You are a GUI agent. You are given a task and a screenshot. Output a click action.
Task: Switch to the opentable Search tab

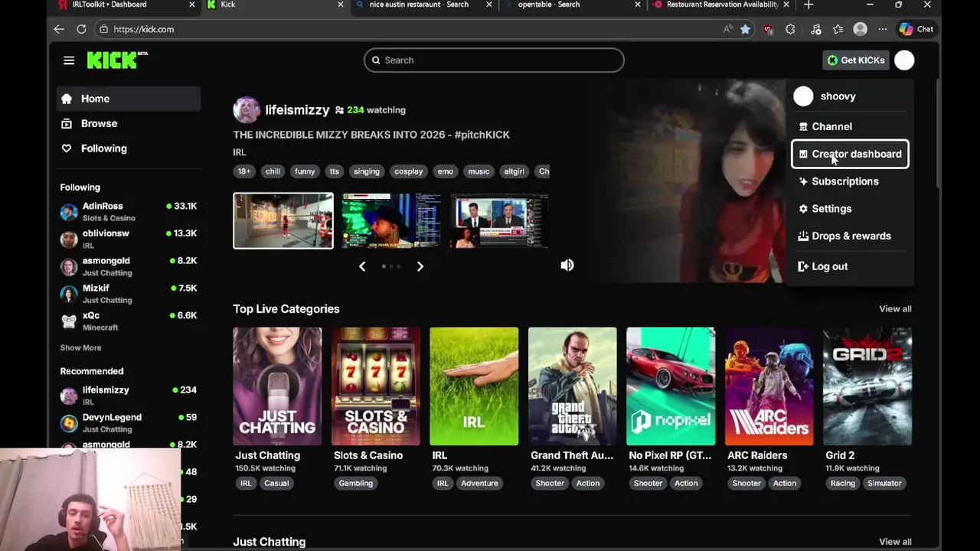click(573, 5)
